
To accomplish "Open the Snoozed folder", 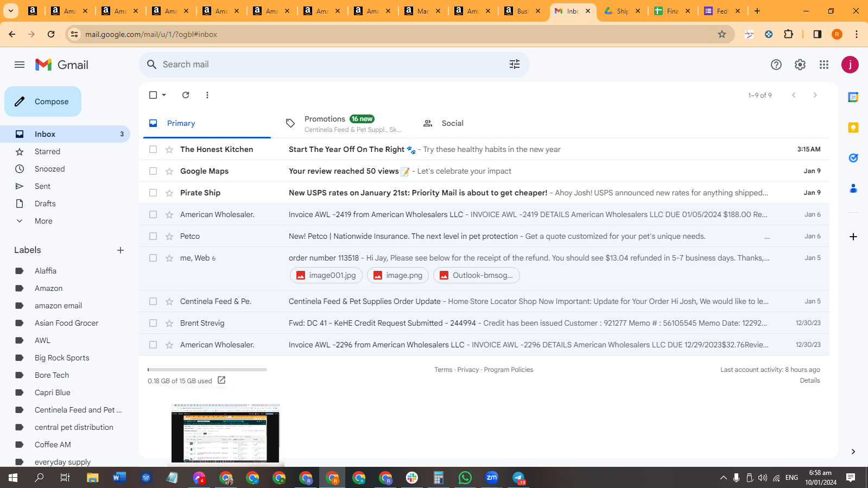I will (x=49, y=169).
